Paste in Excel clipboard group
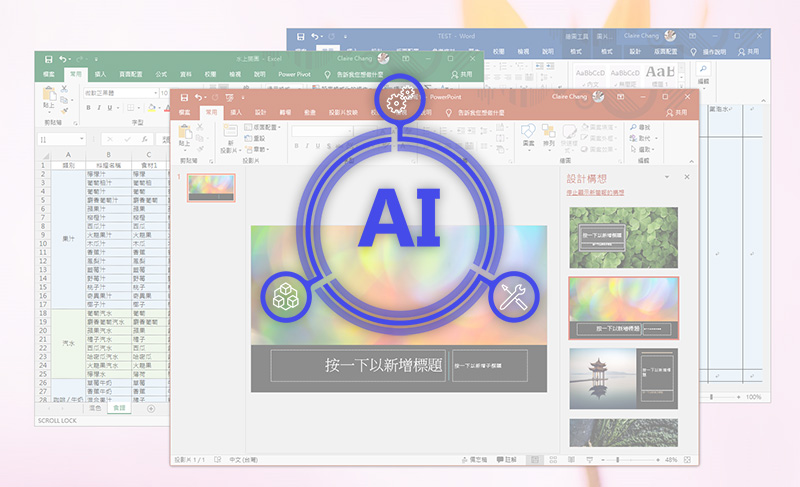This screenshot has height=487, width=800. (49, 98)
